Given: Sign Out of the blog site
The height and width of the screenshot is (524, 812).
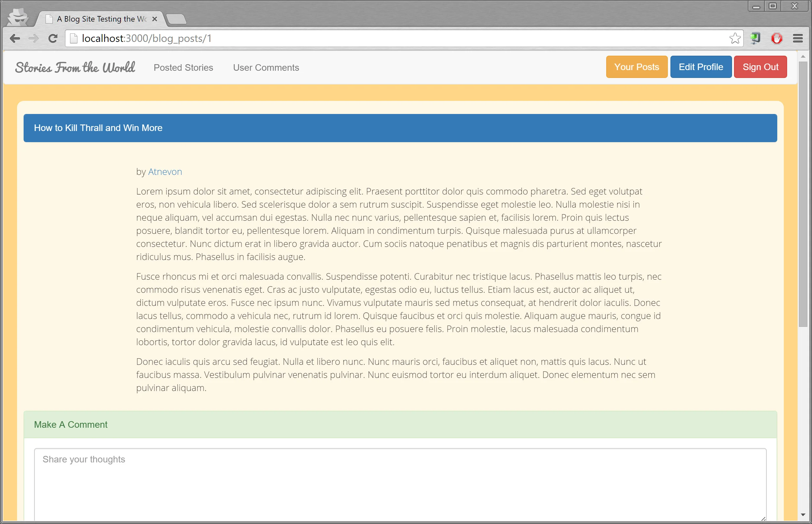Looking at the screenshot, I should [760, 67].
